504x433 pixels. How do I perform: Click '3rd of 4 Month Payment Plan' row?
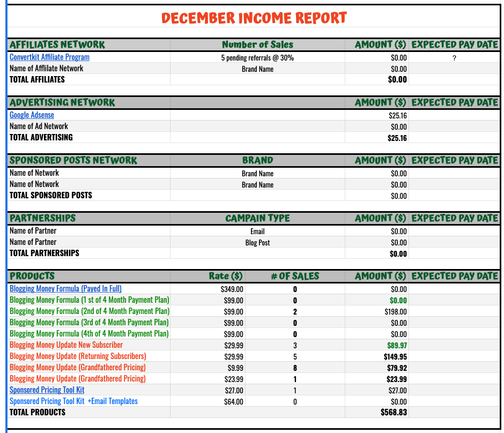[89, 322]
